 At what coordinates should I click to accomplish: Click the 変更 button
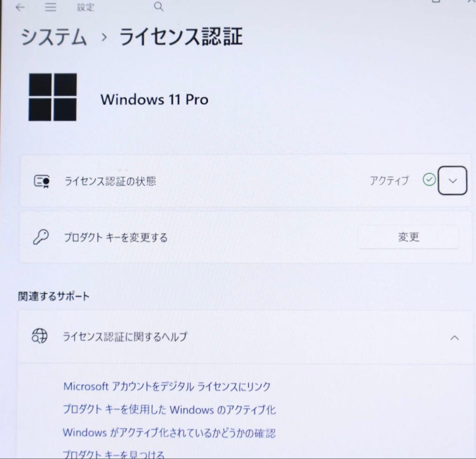point(408,237)
